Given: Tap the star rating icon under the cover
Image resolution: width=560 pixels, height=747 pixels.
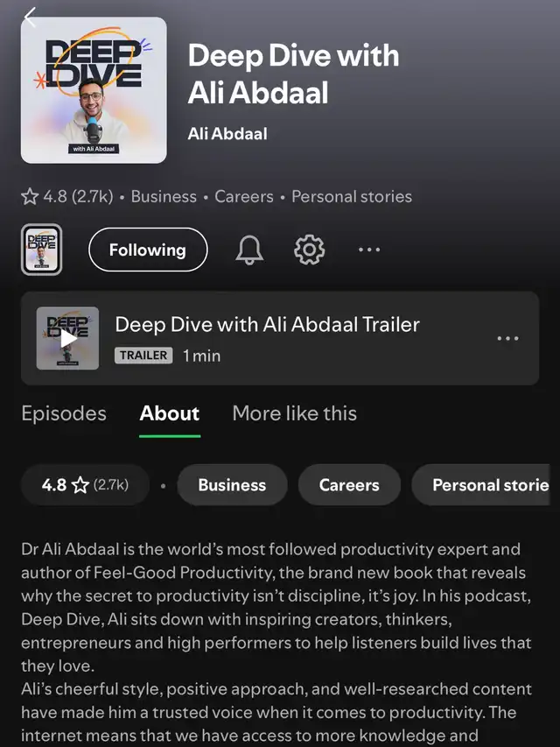Looking at the screenshot, I should click(x=30, y=196).
